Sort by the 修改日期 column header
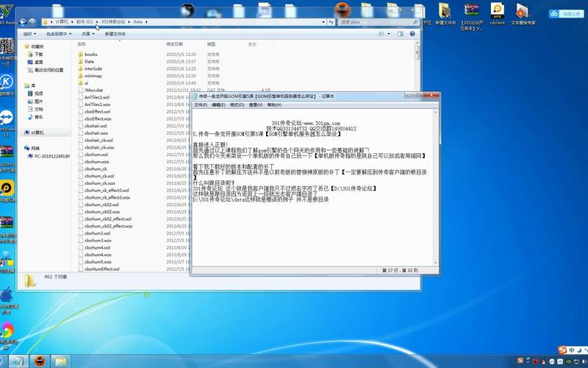Image resolution: width=588 pixels, height=368 pixels. [175, 44]
